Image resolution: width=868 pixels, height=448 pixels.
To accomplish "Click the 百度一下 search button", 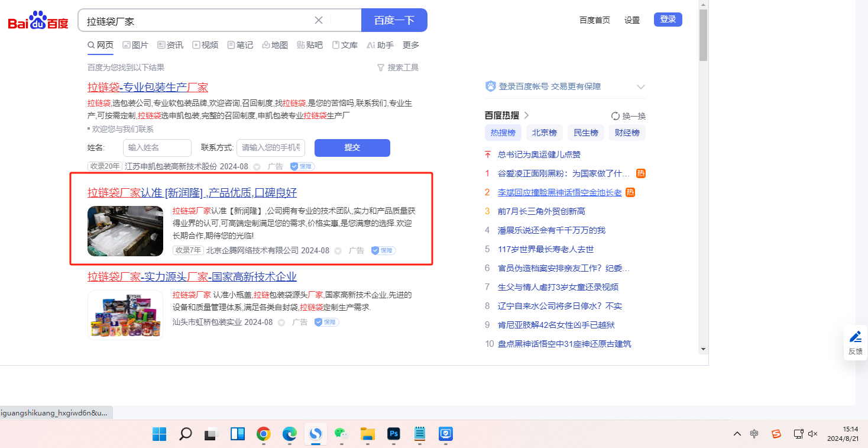I will [394, 20].
